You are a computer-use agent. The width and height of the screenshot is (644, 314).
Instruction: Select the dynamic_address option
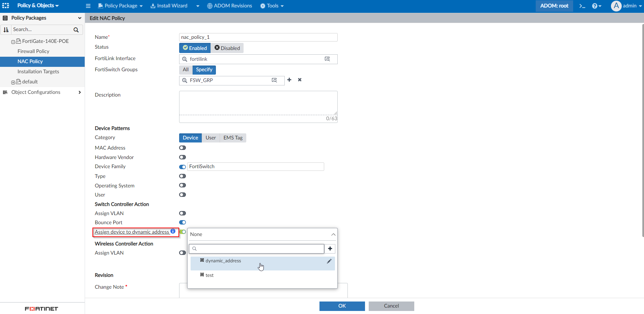tap(262, 263)
